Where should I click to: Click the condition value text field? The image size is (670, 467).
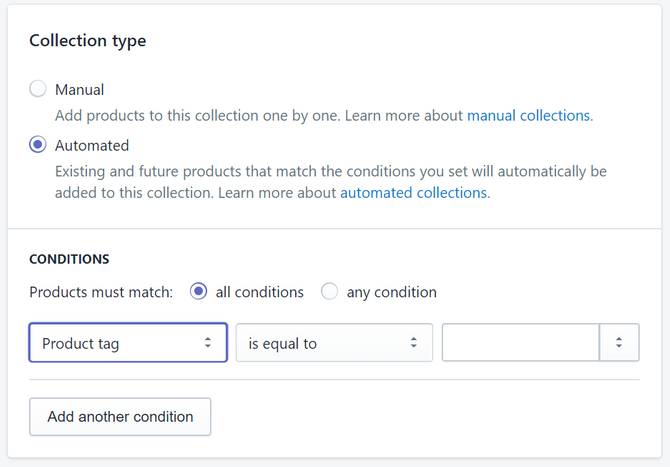coord(520,343)
